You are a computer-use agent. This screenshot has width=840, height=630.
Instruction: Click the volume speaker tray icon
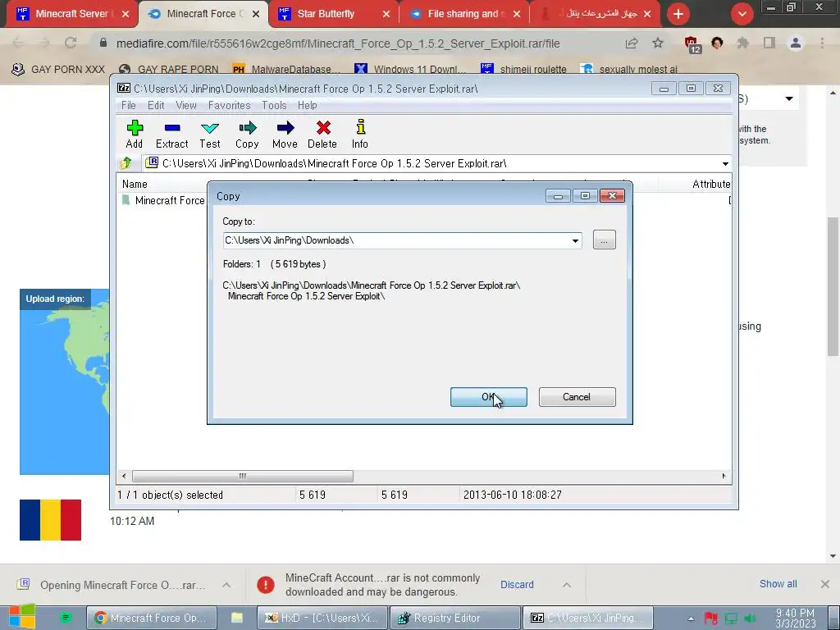pyautogui.click(x=751, y=619)
